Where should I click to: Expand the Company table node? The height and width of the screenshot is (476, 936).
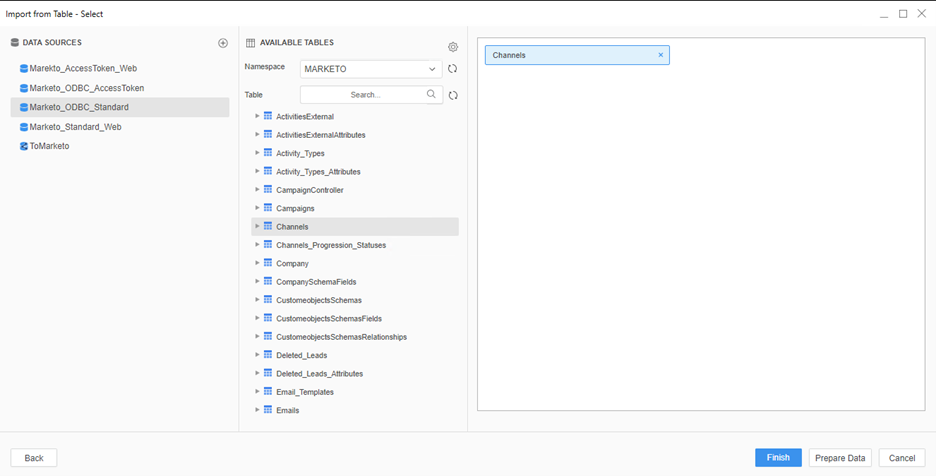(257, 263)
